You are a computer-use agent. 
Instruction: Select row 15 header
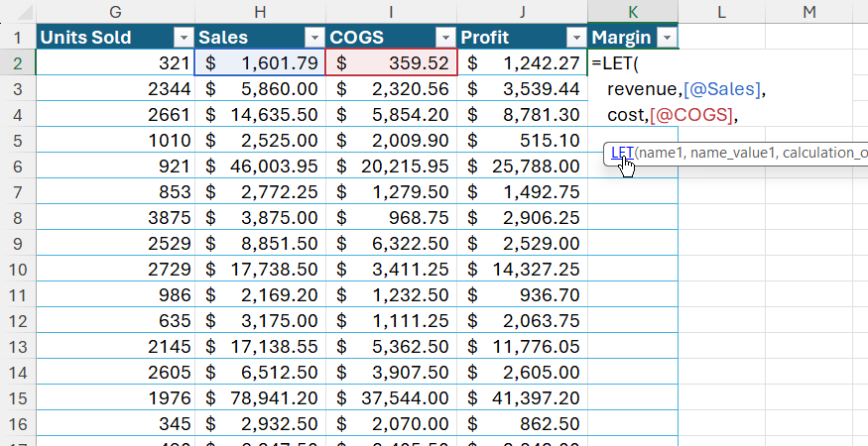[x=18, y=398]
